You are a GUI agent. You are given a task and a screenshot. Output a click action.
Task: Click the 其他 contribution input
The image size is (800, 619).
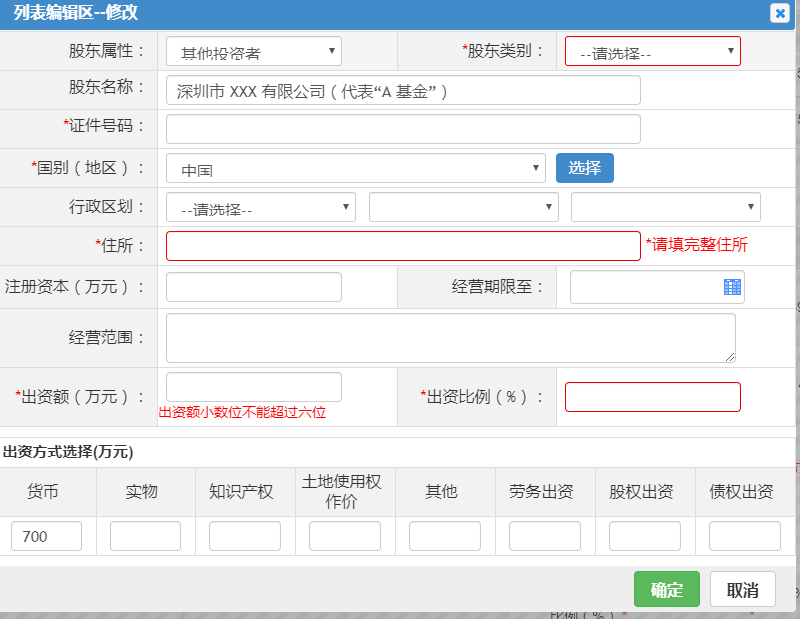[445, 536]
